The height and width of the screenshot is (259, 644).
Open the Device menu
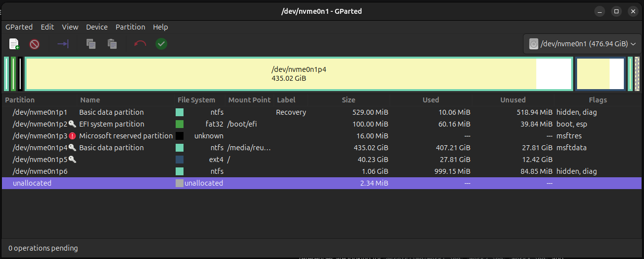click(97, 27)
